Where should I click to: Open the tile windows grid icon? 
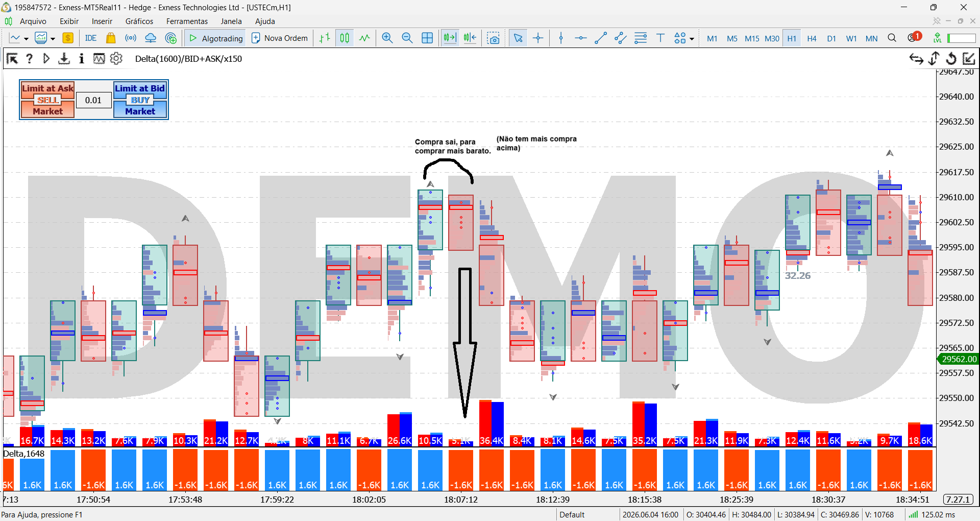pyautogui.click(x=427, y=38)
